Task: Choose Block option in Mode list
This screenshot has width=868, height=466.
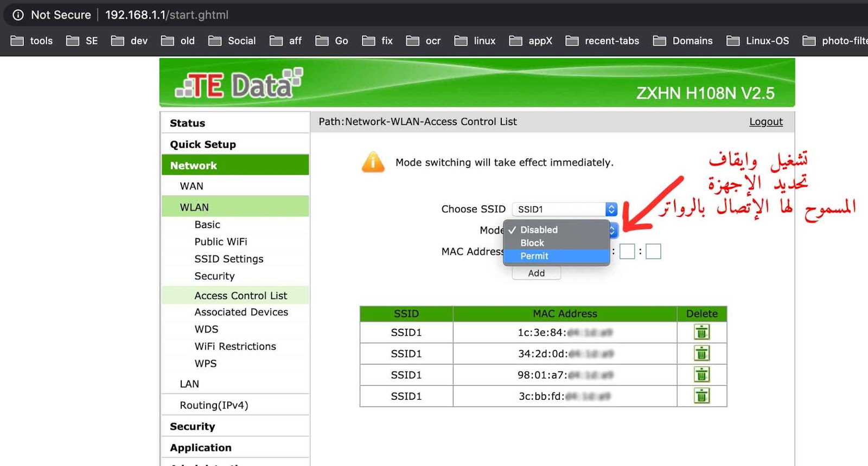Action: click(x=532, y=243)
